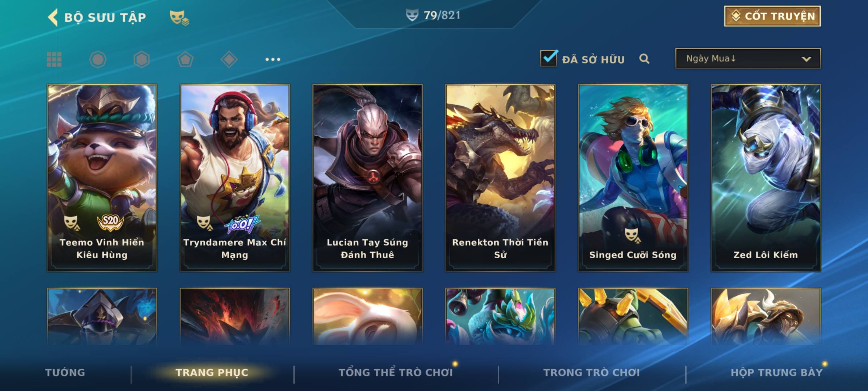Viewport: 868px width, 391px height.
Task: Filter skins by circle-in-octagon rarity icon
Action: (98, 59)
